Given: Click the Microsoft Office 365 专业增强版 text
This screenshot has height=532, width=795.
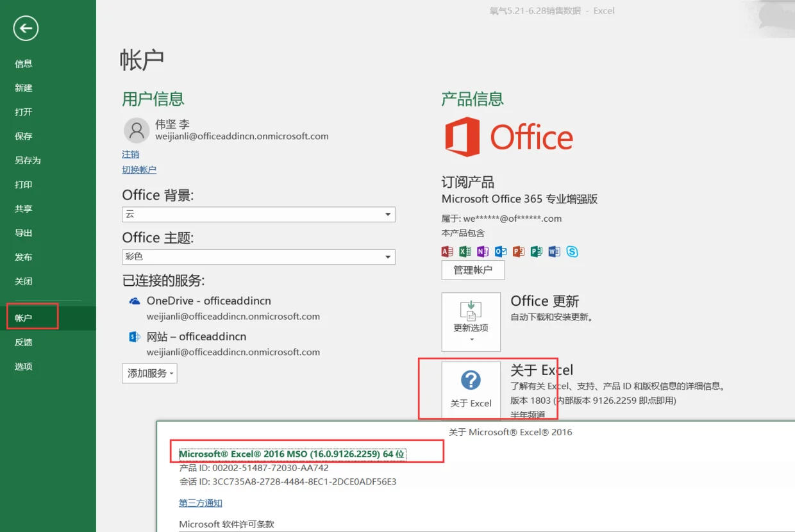Looking at the screenshot, I should (x=520, y=199).
